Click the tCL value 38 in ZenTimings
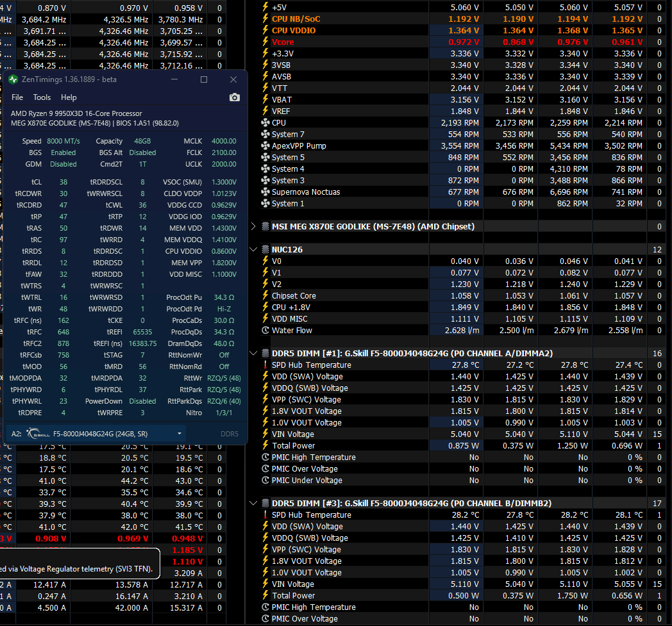 pyautogui.click(x=63, y=182)
